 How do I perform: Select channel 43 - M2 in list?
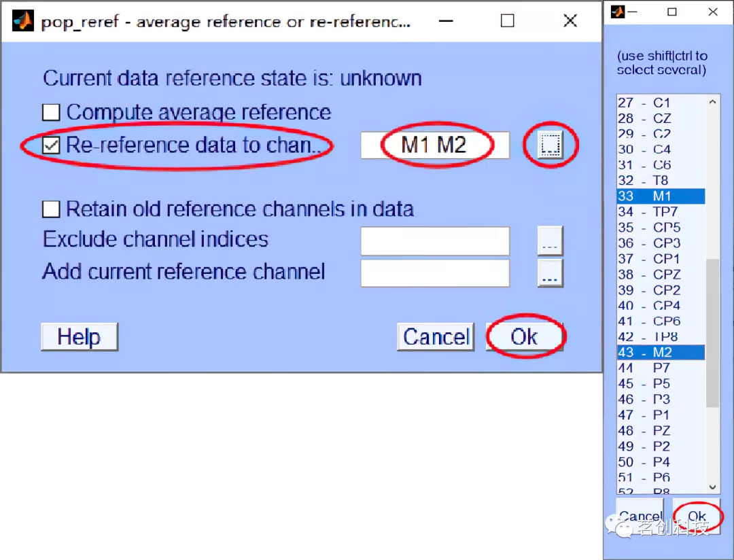click(x=660, y=353)
